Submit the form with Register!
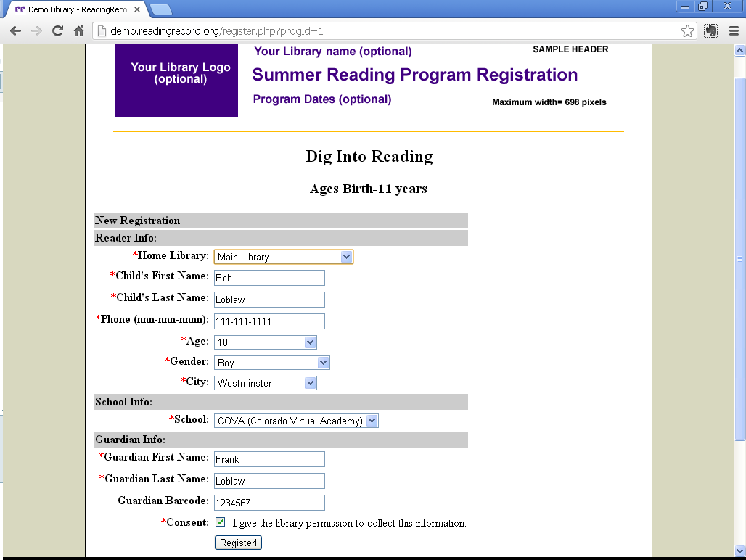Image resolution: width=746 pixels, height=560 pixels. [x=238, y=543]
